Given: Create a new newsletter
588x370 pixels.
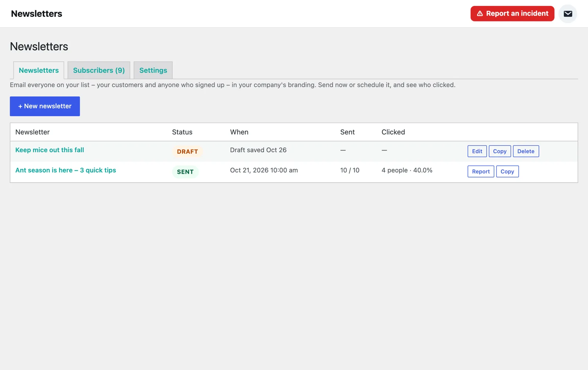Looking at the screenshot, I should 45,106.
